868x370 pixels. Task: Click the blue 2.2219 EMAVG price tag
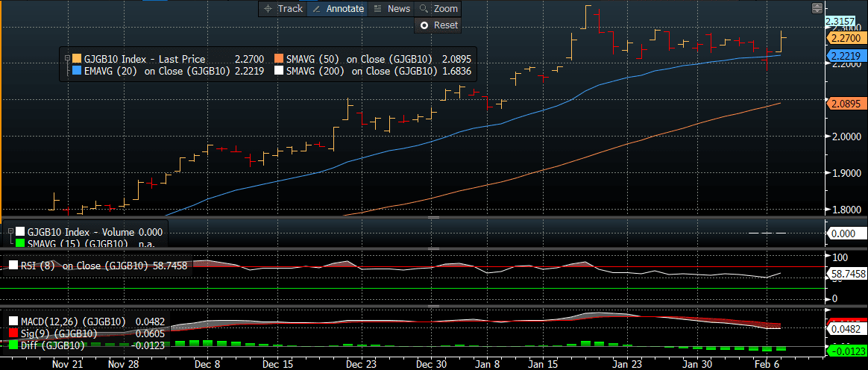tap(846, 56)
